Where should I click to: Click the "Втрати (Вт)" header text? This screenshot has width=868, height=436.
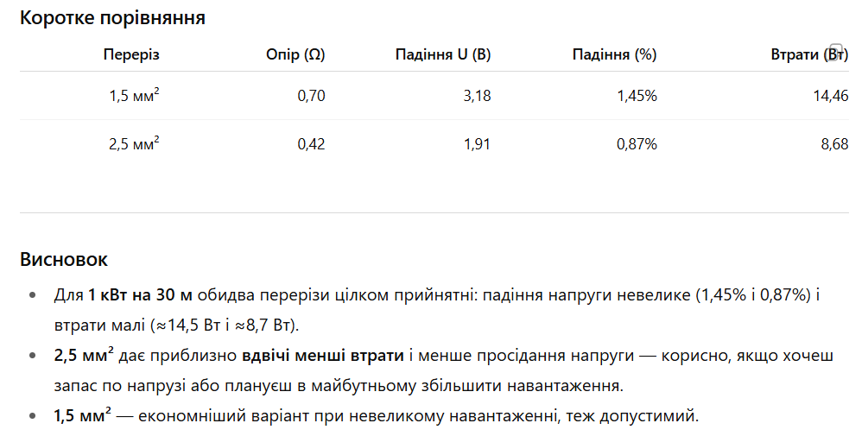point(809,54)
